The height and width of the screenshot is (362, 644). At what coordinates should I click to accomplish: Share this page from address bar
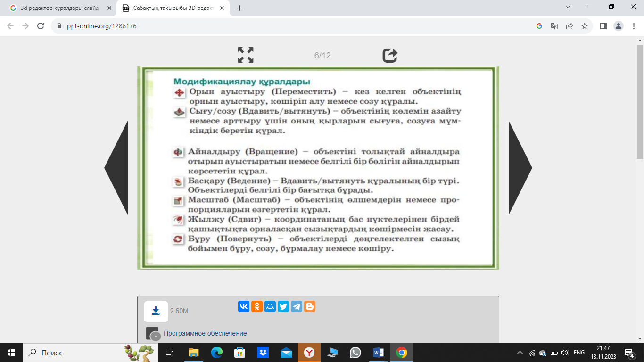point(570,26)
